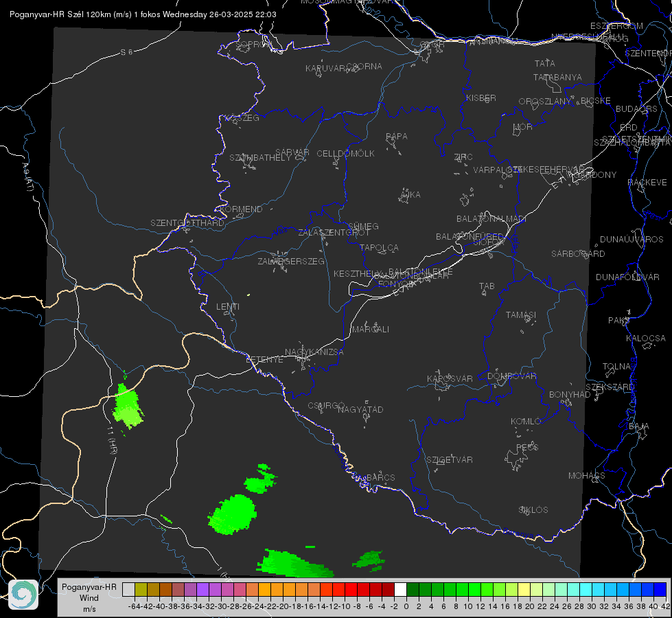Screen dimensions: 672x618
Task: Click the BAJA town label
Action: pos(639,426)
